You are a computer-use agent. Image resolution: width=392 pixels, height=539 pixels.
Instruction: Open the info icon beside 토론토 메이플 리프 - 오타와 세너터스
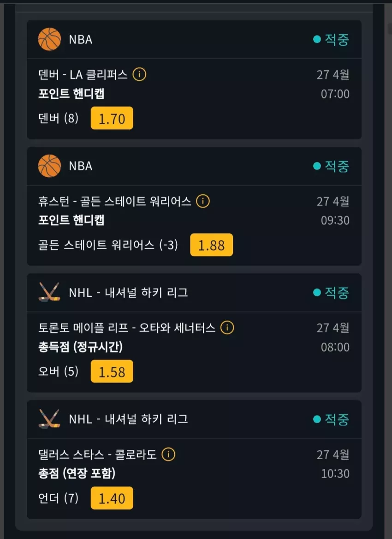227,328
